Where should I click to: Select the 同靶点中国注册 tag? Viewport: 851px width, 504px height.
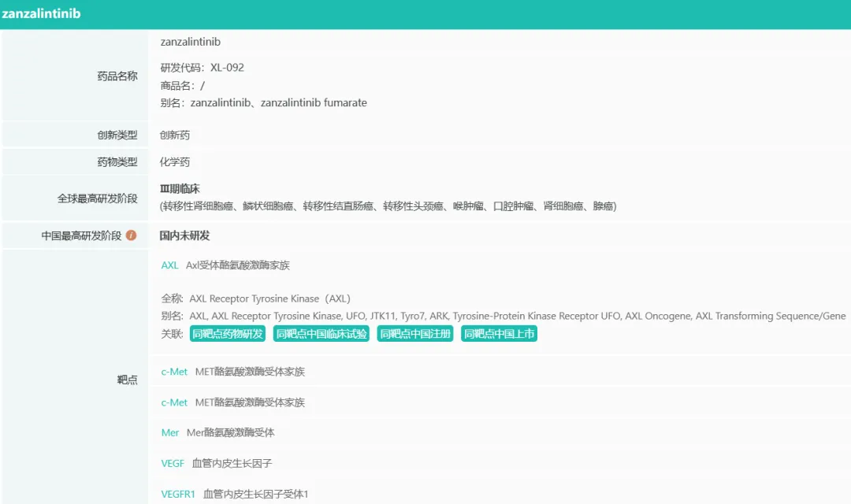pos(415,334)
